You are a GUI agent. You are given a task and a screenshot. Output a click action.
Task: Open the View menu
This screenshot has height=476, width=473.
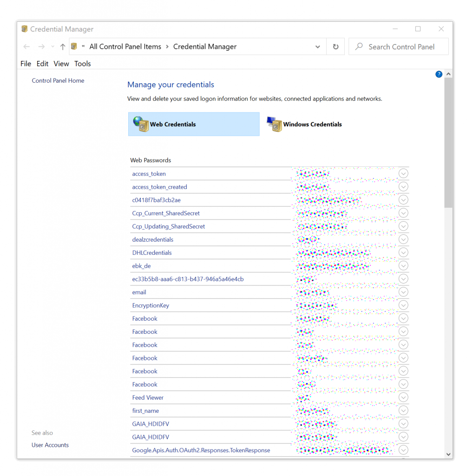pos(61,64)
